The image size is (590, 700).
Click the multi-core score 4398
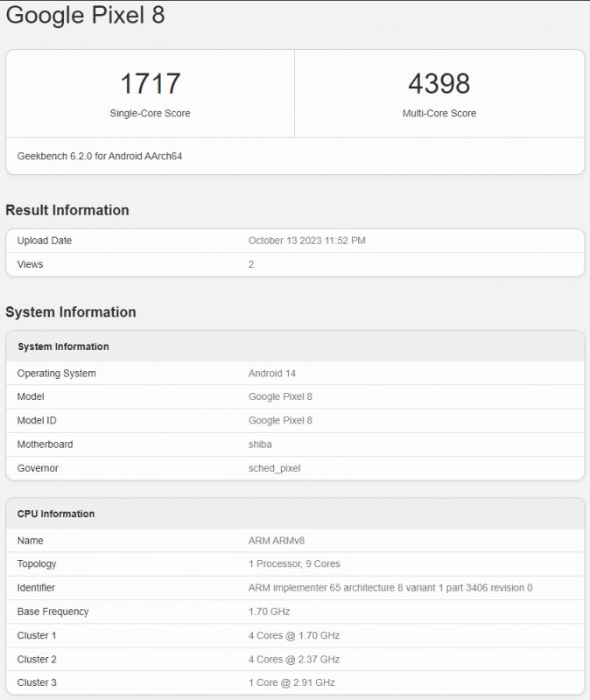tap(439, 84)
